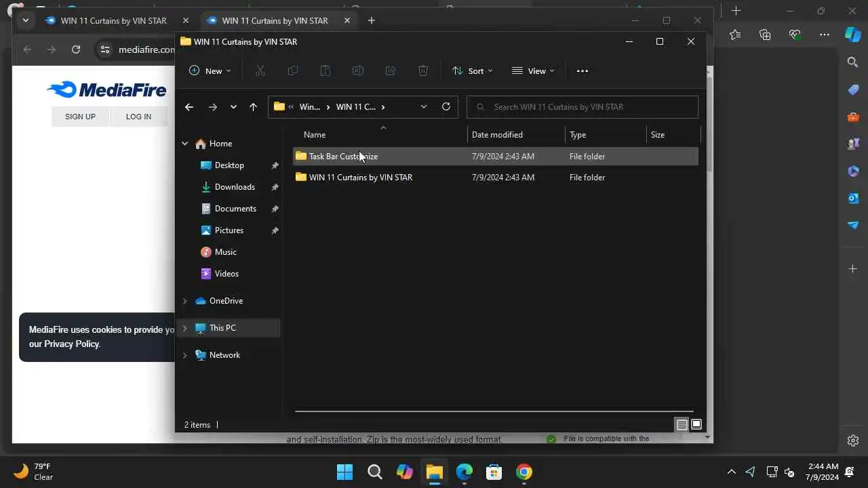Open the Privacy Policy link
The width and height of the screenshot is (868, 488).
[72, 344]
